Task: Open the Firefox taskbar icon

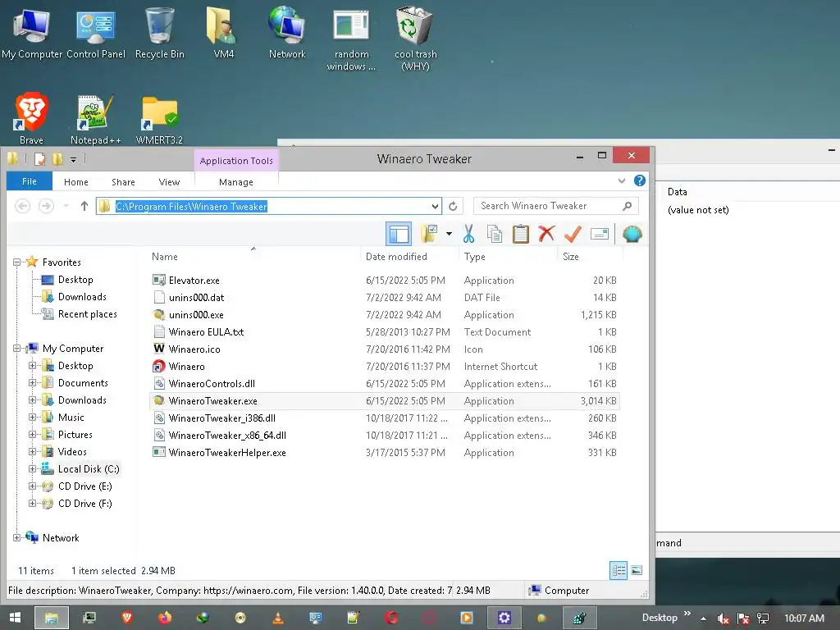Action: coord(165,618)
